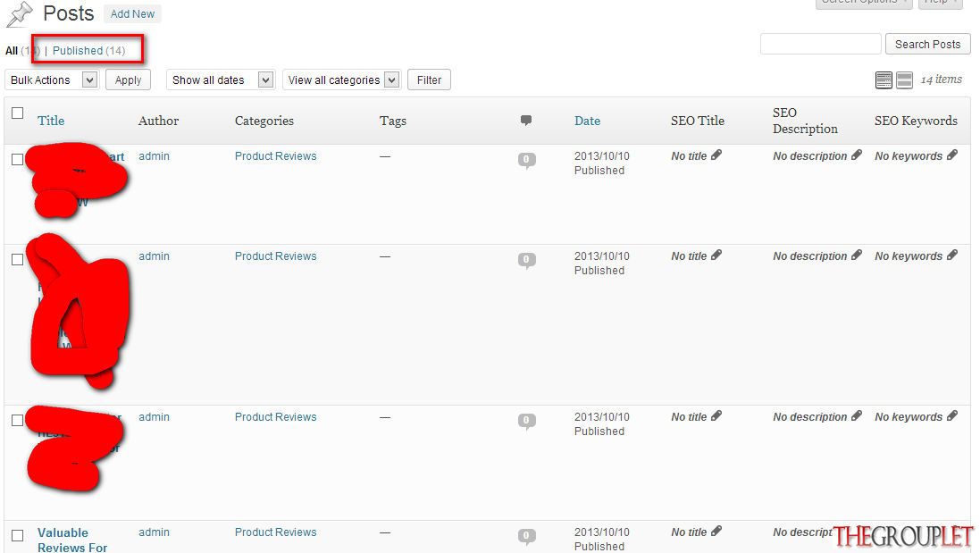980x553 pixels.
Task: Check the second post row's checkbox
Action: [x=18, y=259]
